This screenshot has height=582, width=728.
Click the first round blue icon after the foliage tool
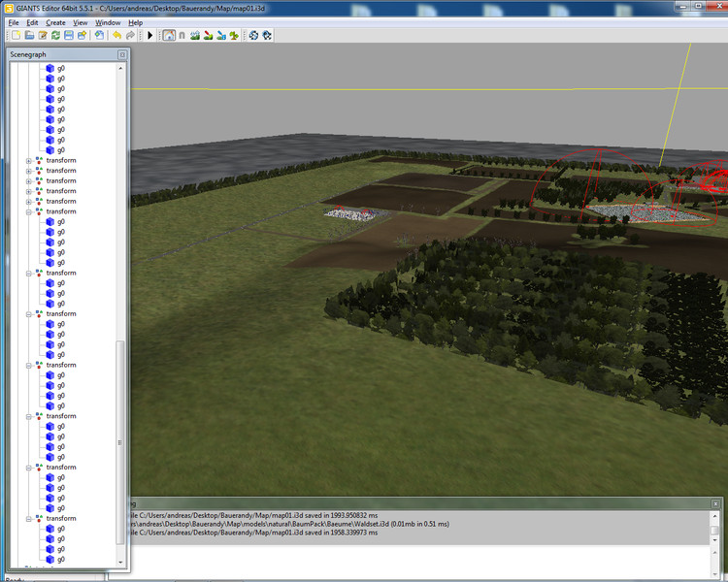click(253, 35)
